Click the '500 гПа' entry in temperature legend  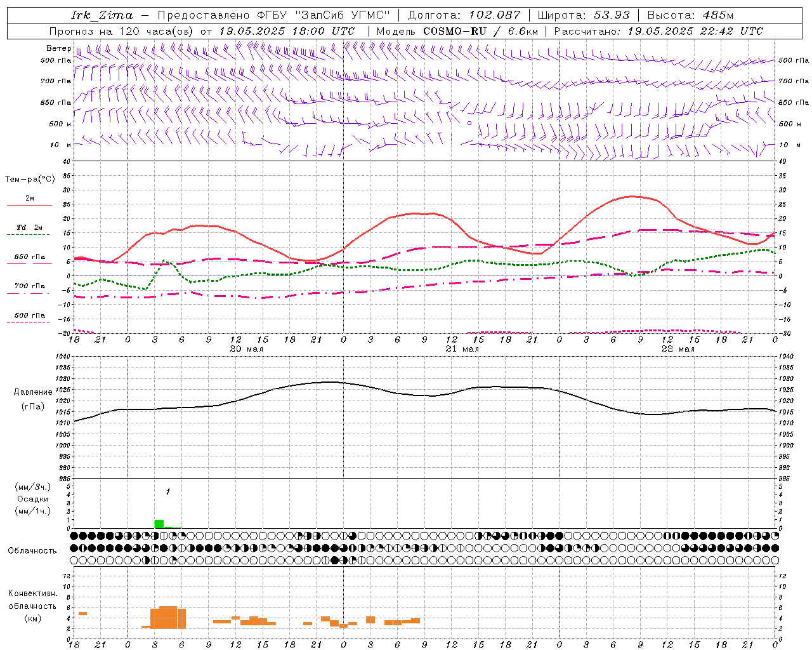(30, 315)
